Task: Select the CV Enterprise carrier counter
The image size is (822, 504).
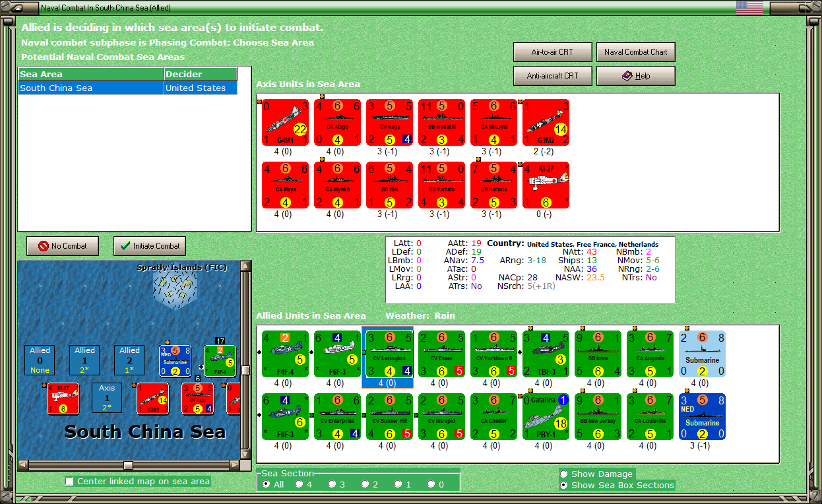Action: 337,417
